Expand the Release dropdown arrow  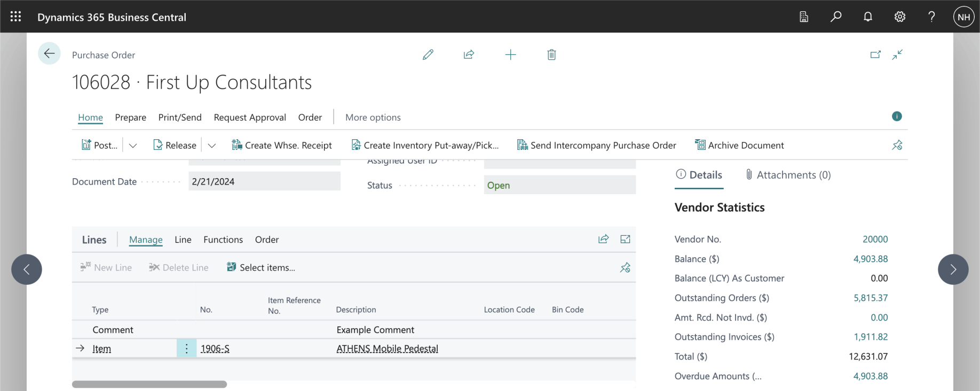click(x=212, y=146)
